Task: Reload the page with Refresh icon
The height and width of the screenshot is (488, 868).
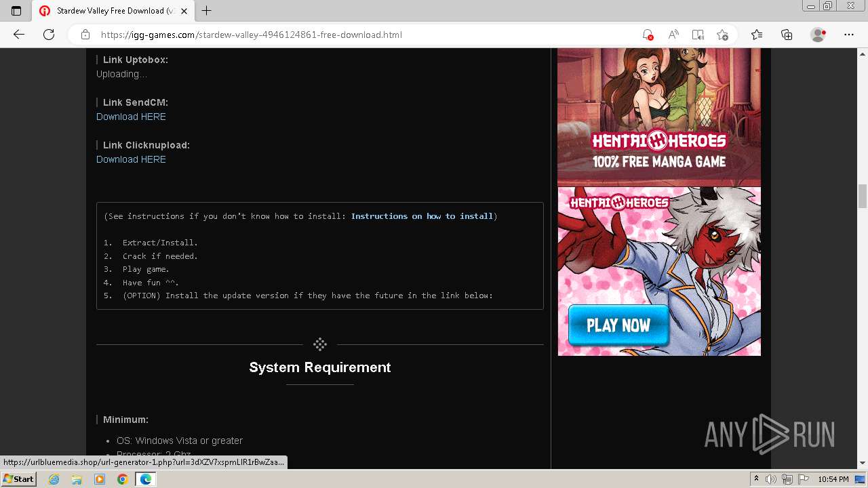Action: [49, 35]
